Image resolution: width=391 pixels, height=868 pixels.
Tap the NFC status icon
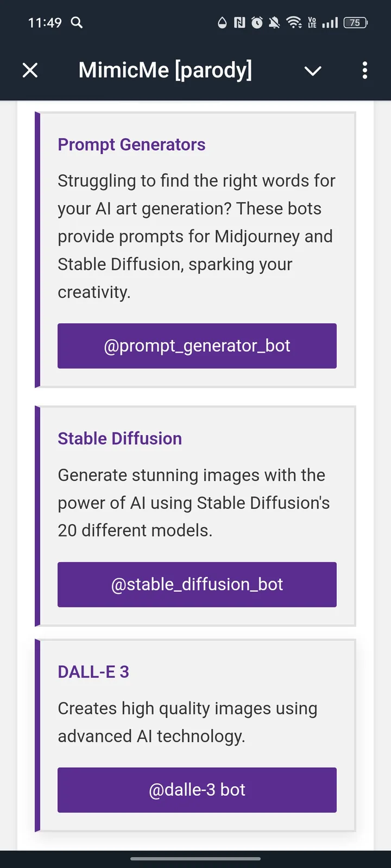pyautogui.click(x=239, y=23)
